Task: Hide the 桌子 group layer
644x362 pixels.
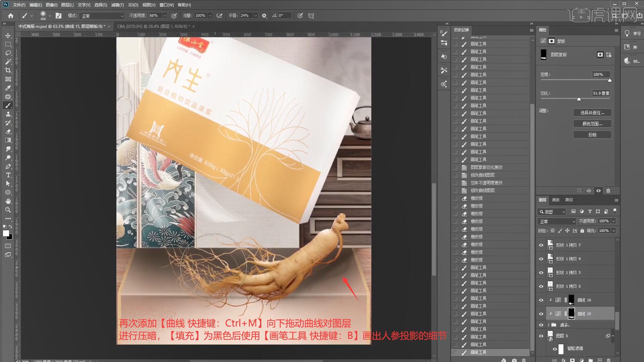Action: pos(541,325)
